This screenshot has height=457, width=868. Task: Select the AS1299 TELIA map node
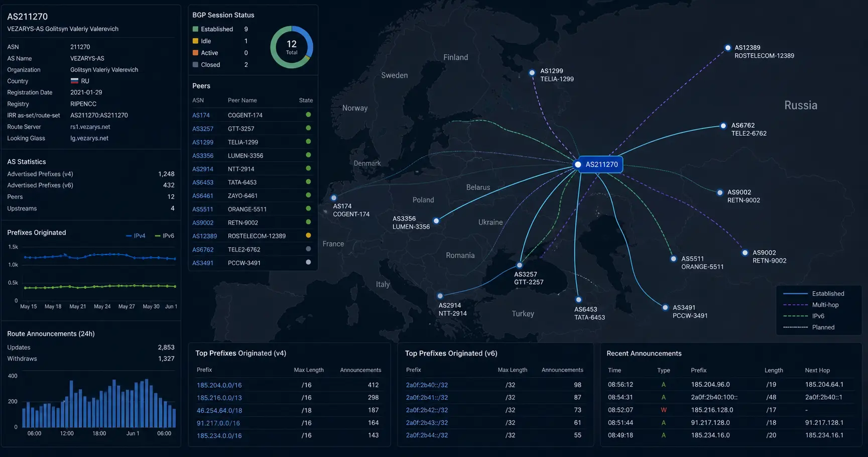(x=532, y=73)
